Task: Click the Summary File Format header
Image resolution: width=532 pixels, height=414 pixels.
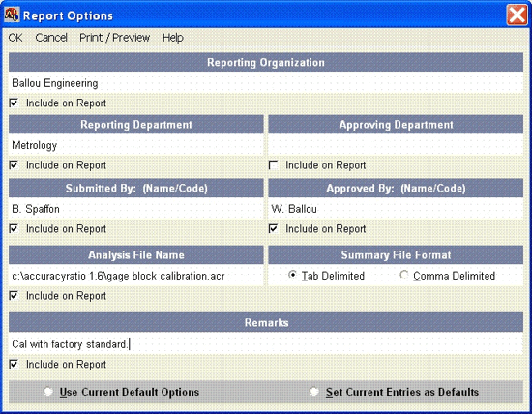Action: point(396,254)
